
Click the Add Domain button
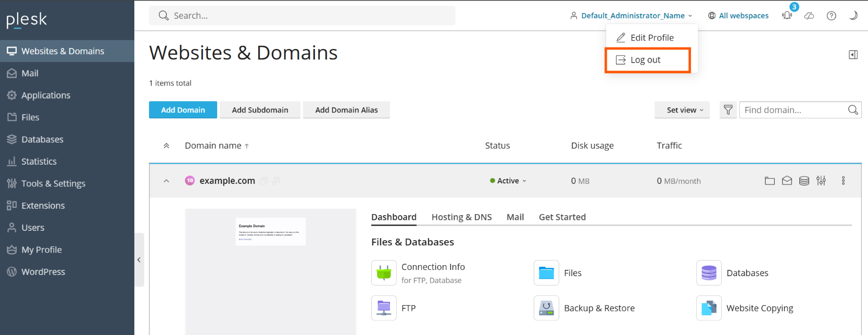click(x=183, y=110)
